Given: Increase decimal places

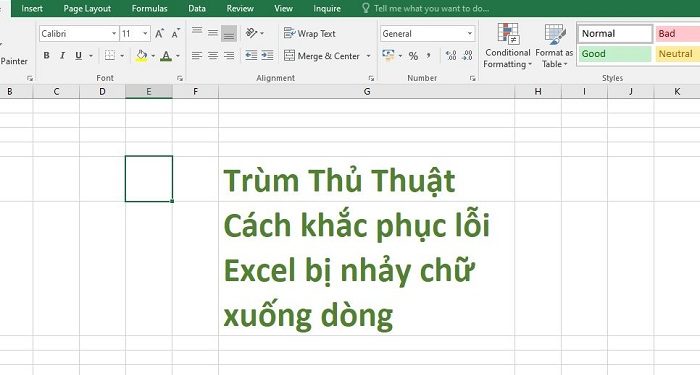Looking at the screenshot, I should [x=451, y=56].
